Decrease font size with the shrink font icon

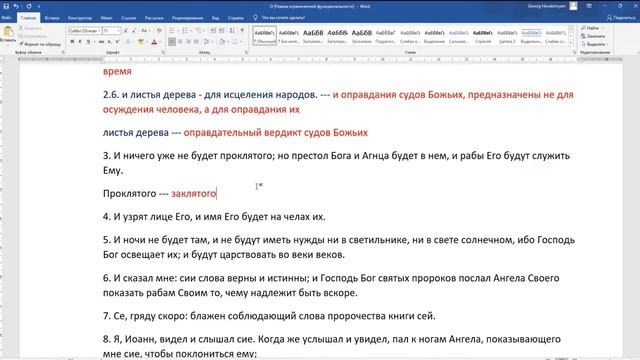click(134, 31)
